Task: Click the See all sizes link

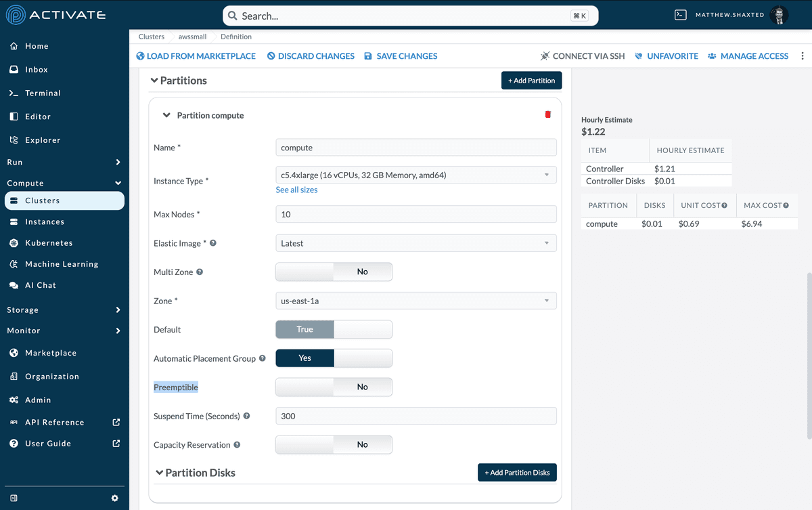Action: [x=296, y=190]
